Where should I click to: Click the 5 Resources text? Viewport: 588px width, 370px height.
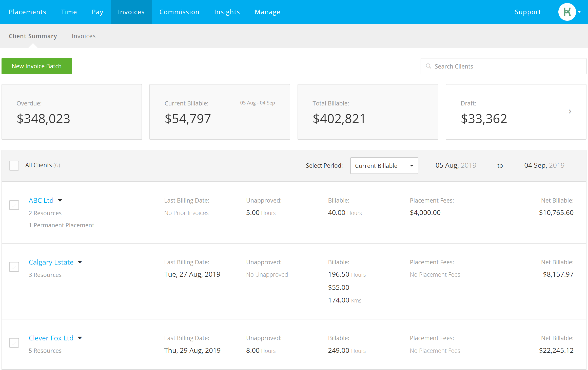pos(45,351)
